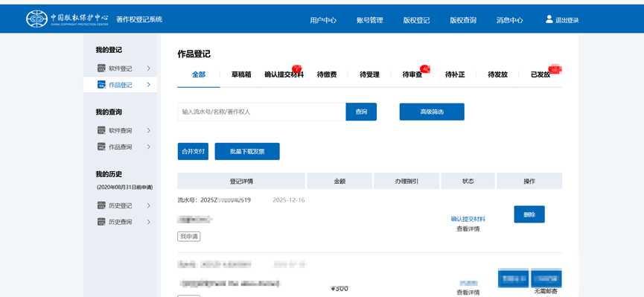The width and height of the screenshot is (644, 297).
Task: Switch to the 待审查 tab
Action: coord(412,74)
